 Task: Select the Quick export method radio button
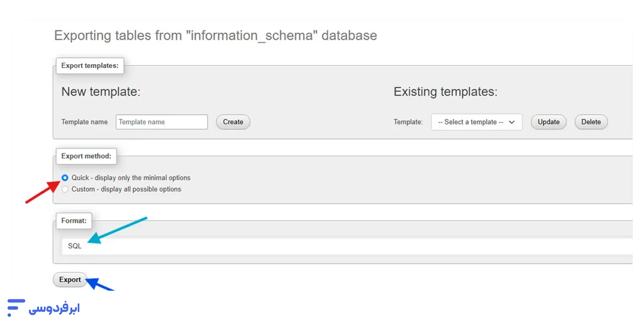point(65,178)
